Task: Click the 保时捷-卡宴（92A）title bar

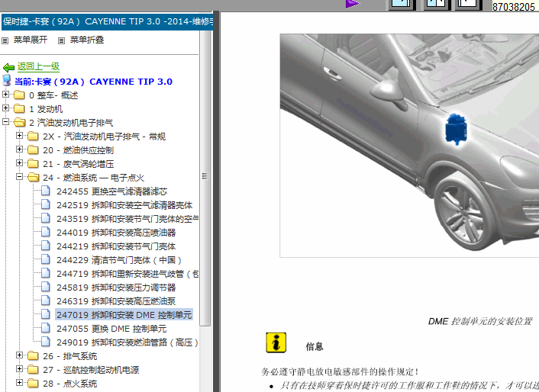Action: coord(107,21)
